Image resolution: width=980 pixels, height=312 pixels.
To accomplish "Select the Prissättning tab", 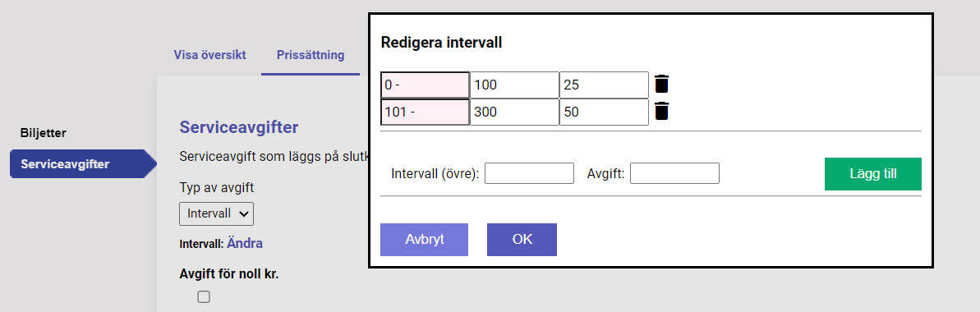I will click(x=311, y=55).
